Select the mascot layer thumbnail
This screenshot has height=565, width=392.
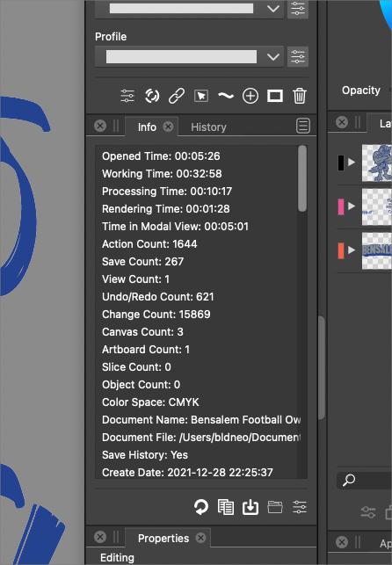pos(377,163)
